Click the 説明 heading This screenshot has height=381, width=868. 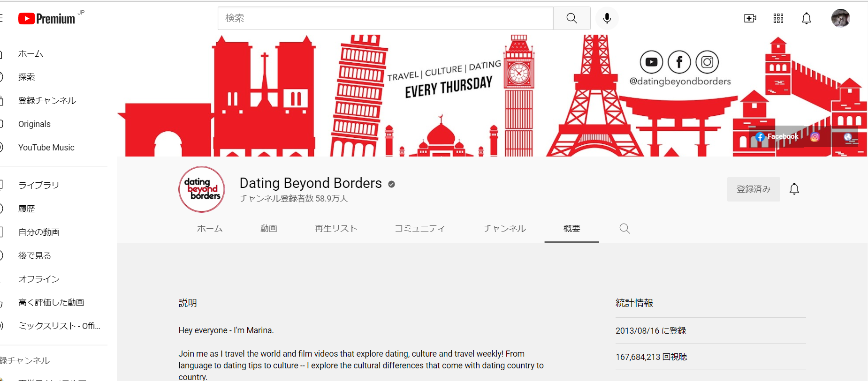[188, 303]
